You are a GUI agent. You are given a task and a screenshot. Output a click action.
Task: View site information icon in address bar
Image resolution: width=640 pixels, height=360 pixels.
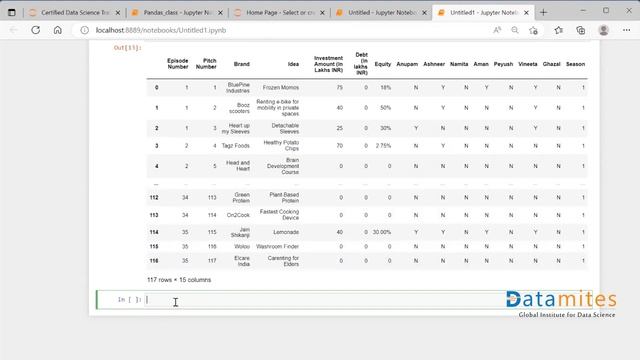coord(84,30)
